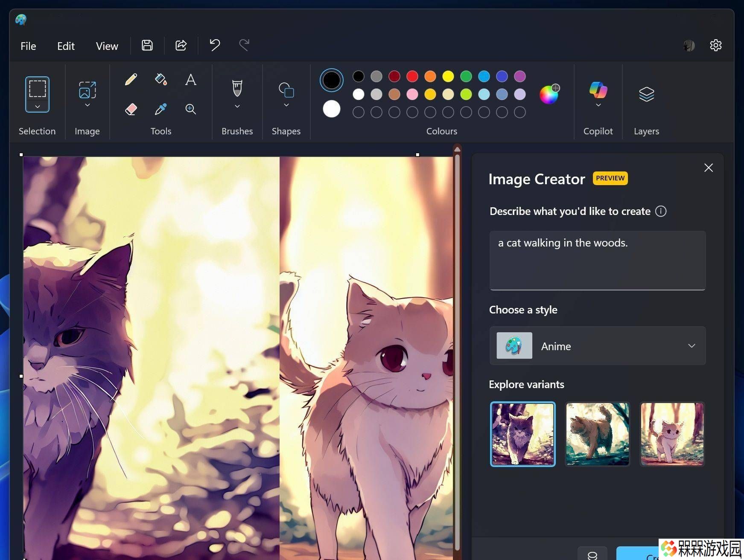Select the Text tool

click(191, 79)
